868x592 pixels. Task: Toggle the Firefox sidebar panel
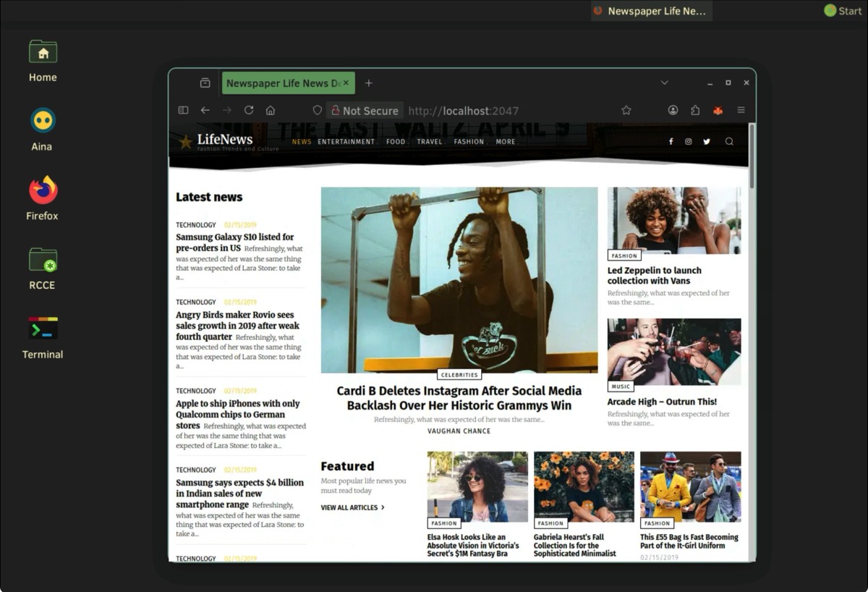pyautogui.click(x=183, y=111)
